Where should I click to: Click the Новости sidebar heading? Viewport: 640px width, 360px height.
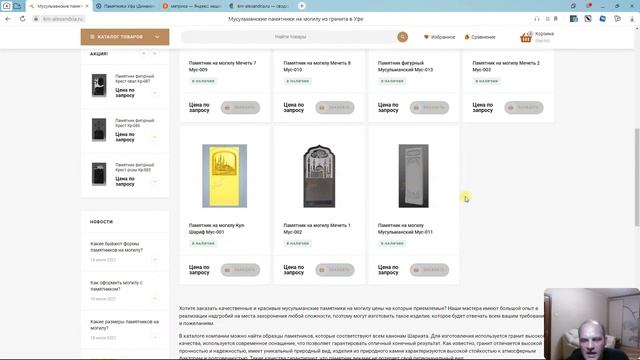101,222
